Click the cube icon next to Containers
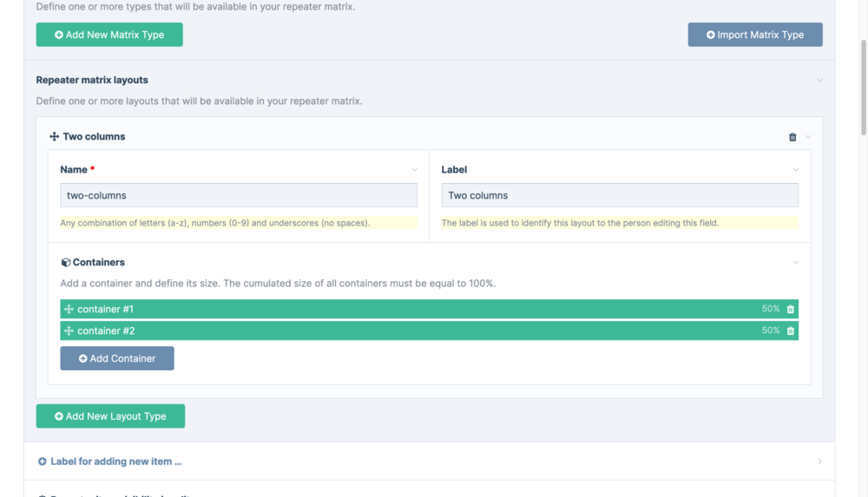This screenshot has height=497, width=868. [x=66, y=263]
